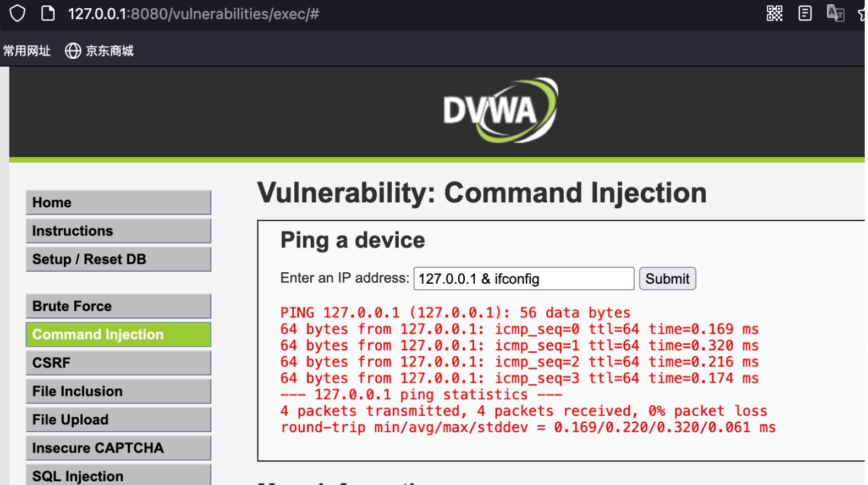Open the 常用网址 bookmark
This screenshot has height=485, width=868.
pos(26,51)
